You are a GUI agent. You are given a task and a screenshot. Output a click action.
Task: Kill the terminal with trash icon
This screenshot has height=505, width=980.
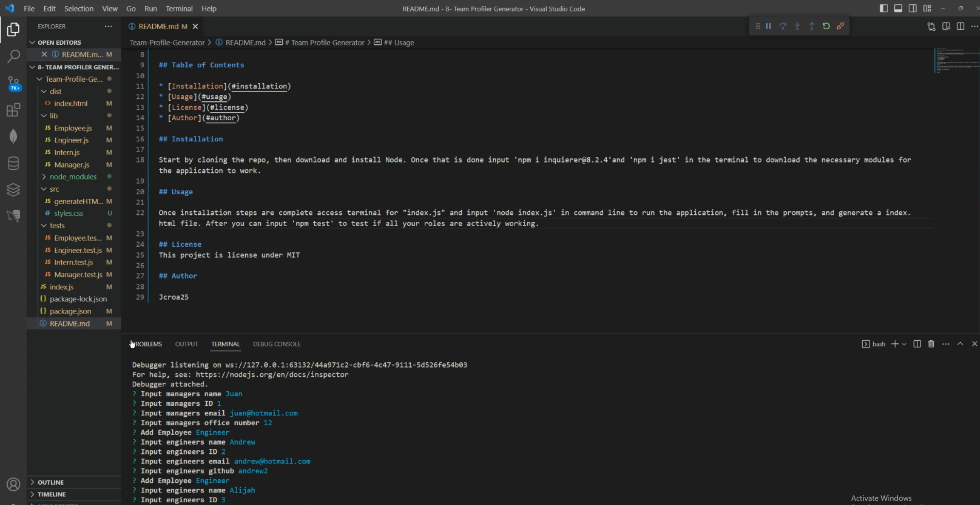[x=931, y=344]
